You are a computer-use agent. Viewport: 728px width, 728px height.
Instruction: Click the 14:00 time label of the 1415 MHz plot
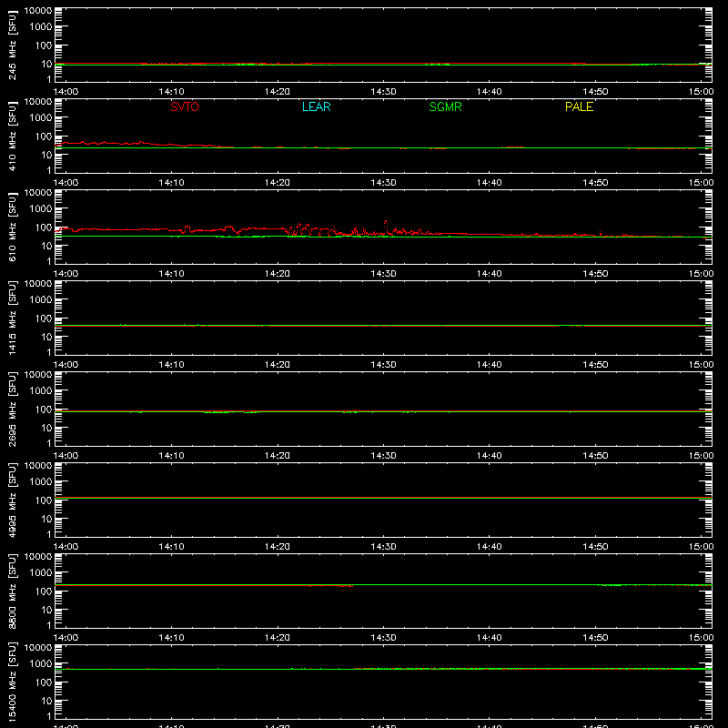(66, 365)
